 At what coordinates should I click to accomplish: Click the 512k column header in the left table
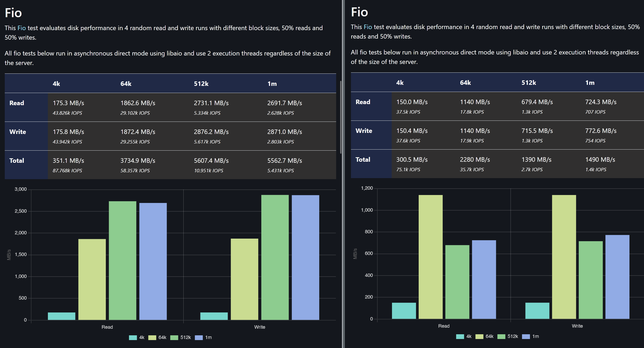point(201,84)
